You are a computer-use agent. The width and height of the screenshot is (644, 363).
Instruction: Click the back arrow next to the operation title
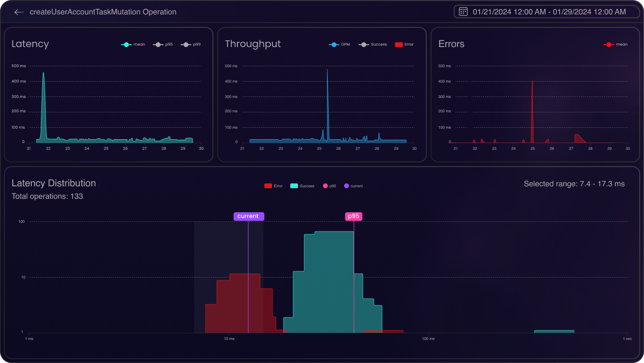tap(18, 12)
